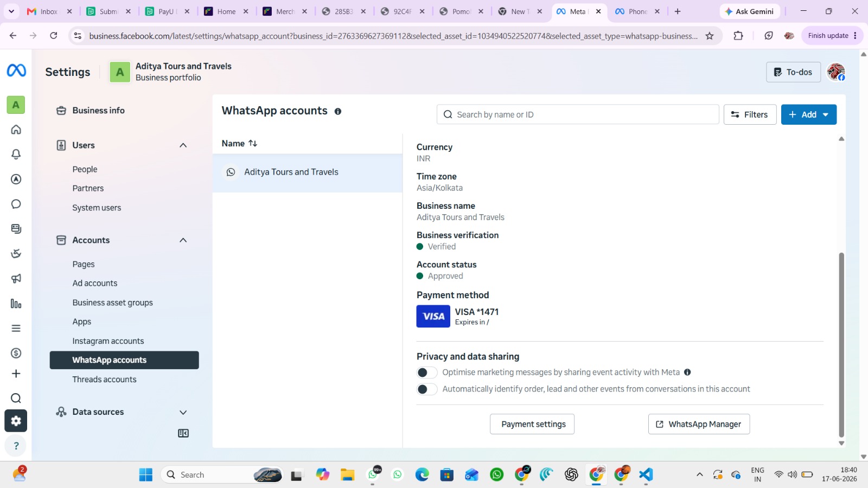Click the plus icon in the left rail
Screen dimensions: 868x488
pos(16,374)
